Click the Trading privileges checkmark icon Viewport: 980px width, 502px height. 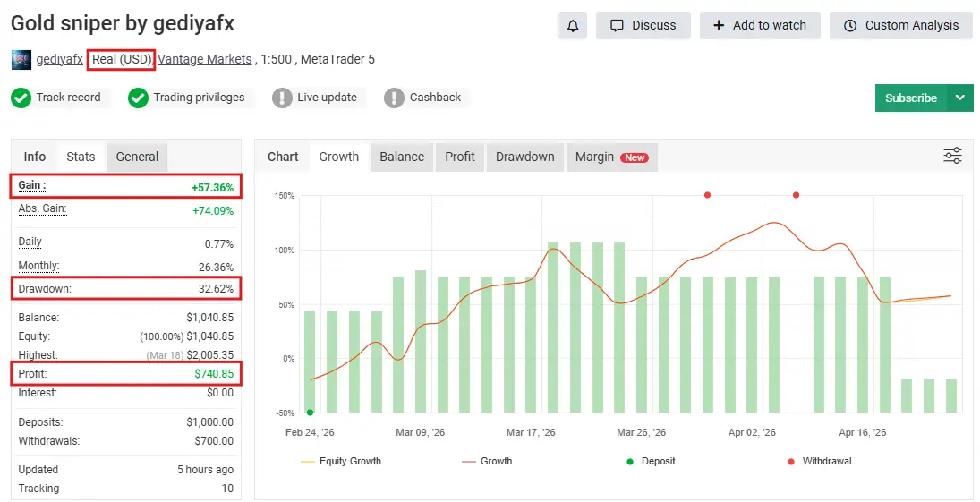[x=138, y=98]
